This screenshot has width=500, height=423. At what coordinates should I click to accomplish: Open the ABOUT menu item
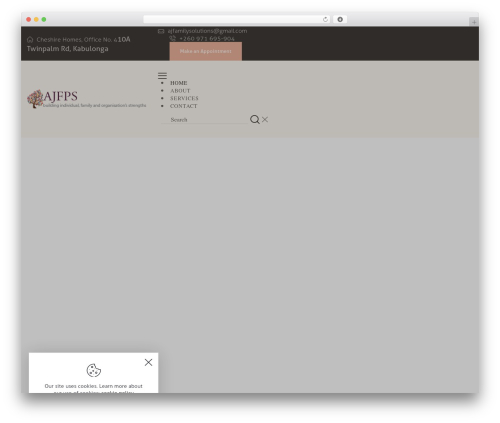click(x=180, y=91)
